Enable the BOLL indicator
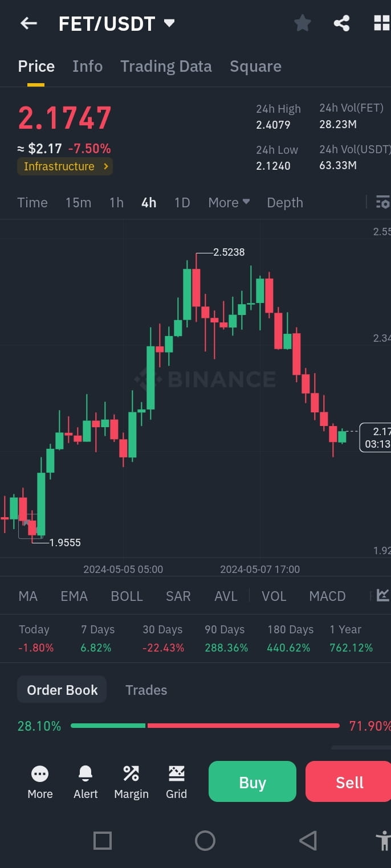391x868 pixels. [127, 596]
